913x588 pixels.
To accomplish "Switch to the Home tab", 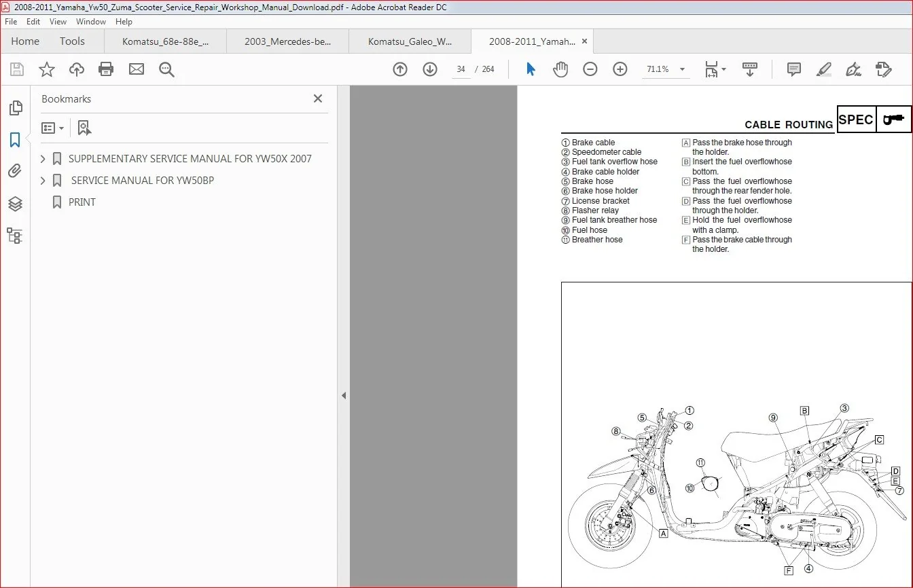I will [x=25, y=41].
